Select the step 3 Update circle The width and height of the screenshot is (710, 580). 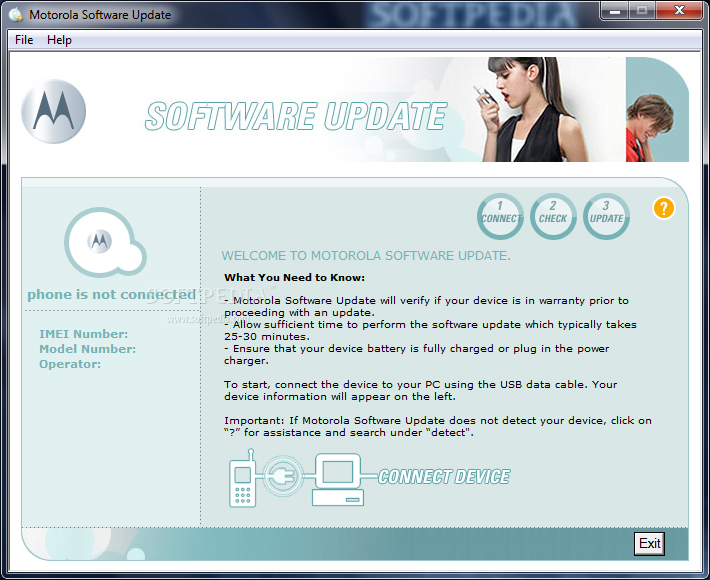click(x=606, y=216)
